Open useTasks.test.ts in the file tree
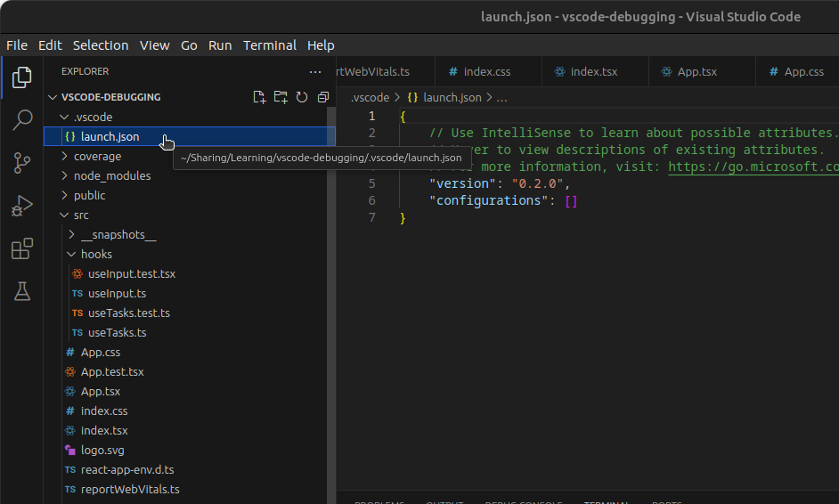 tap(128, 313)
